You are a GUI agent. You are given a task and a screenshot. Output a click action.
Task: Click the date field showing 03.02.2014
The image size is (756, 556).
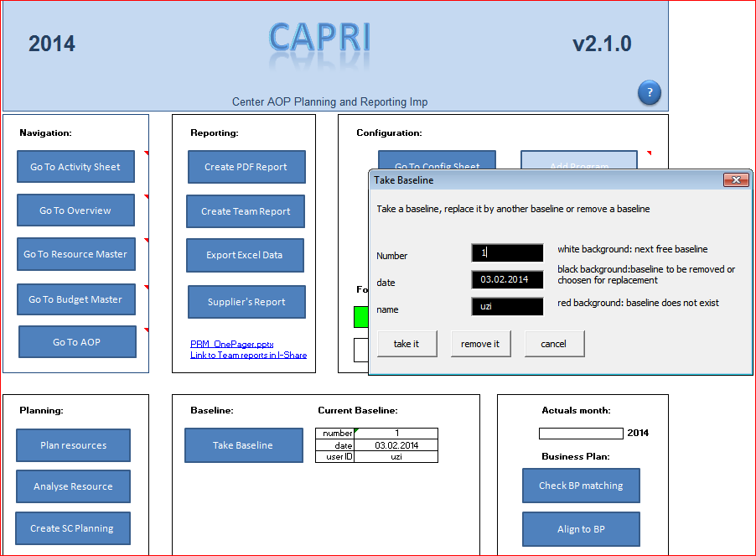[507, 280]
